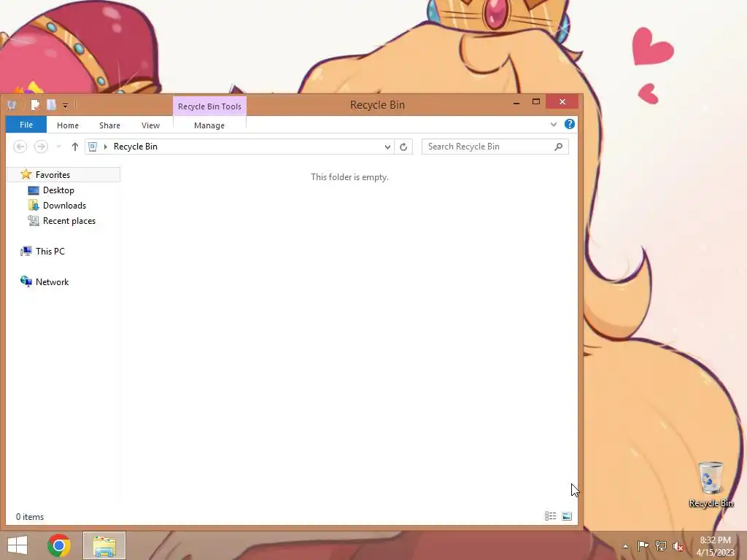Expand the address bar root chevron
Viewport: 747px width, 560px height.
click(105, 147)
